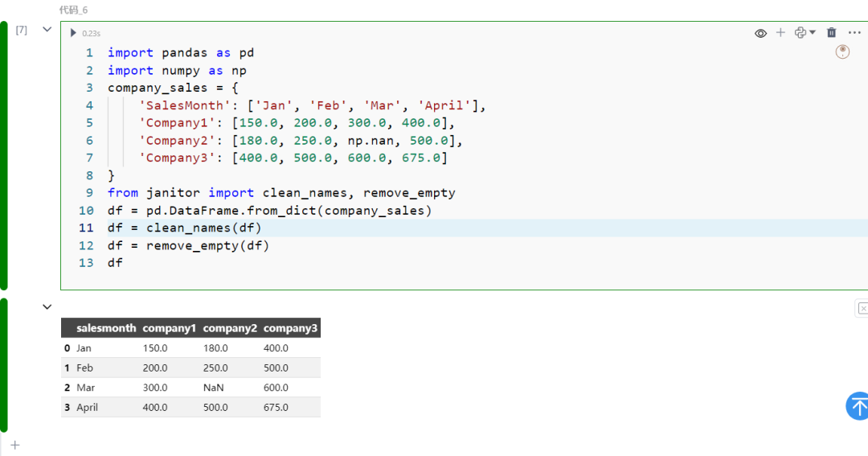Place cursor on line 'import numpy as np'
Screen dimensions: 868x456
point(177,70)
